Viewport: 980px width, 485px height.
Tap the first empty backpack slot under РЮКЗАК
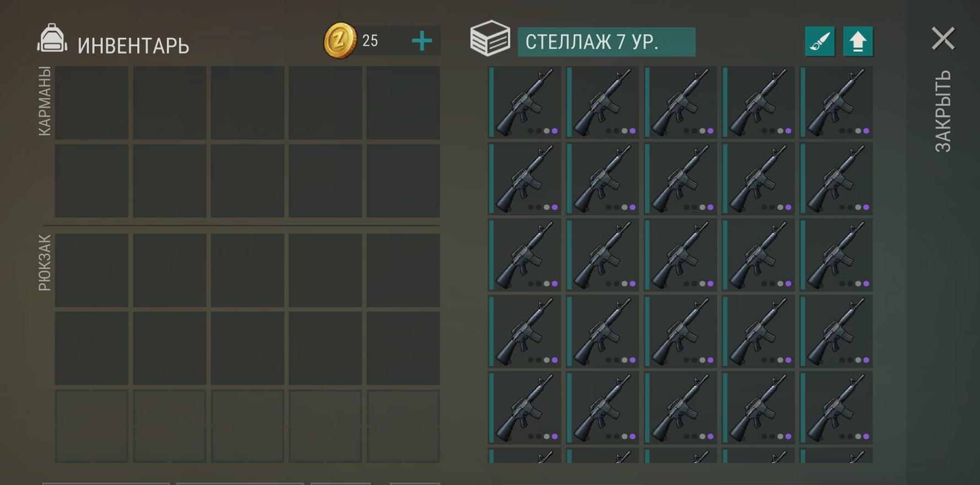click(91, 271)
